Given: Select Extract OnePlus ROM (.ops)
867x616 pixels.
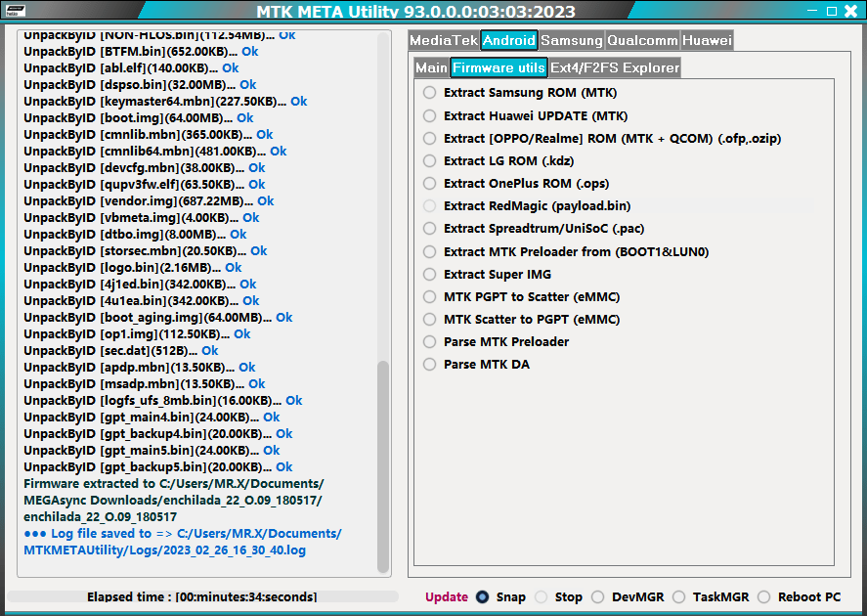Looking at the screenshot, I should coord(428,183).
